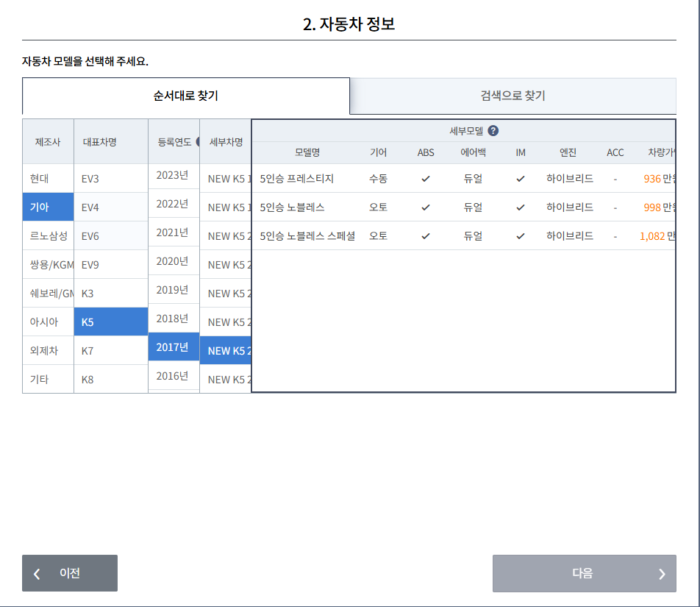Viewport: 700px width, 607px height.
Task: Select manufacturer 기아
Action: [x=49, y=207]
